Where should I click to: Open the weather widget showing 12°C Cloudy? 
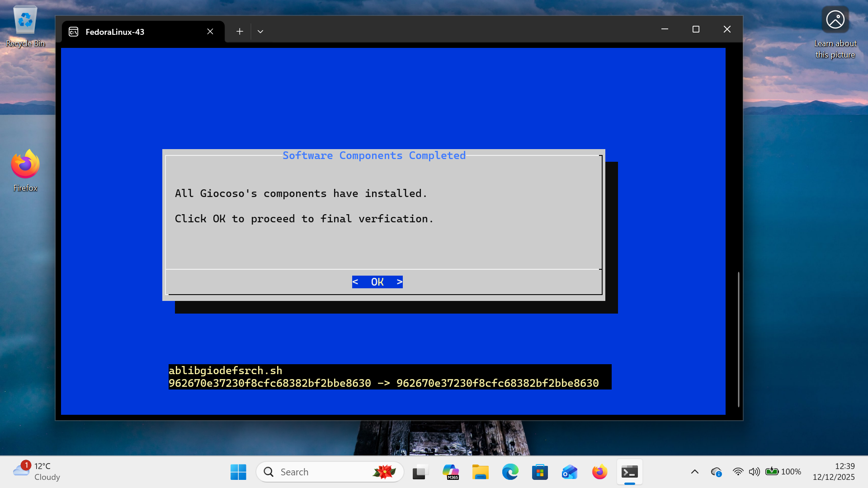coord(36,471)
